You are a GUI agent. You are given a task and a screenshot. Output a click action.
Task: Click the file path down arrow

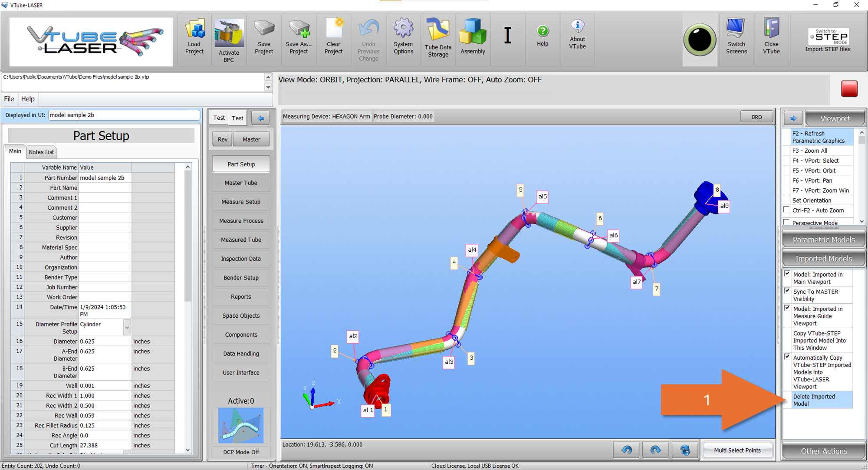point(268,87)
